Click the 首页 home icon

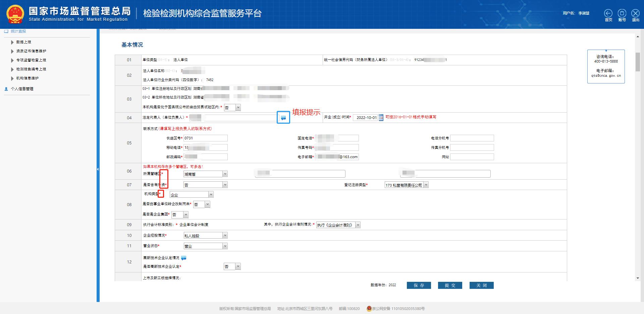[608, 13]
